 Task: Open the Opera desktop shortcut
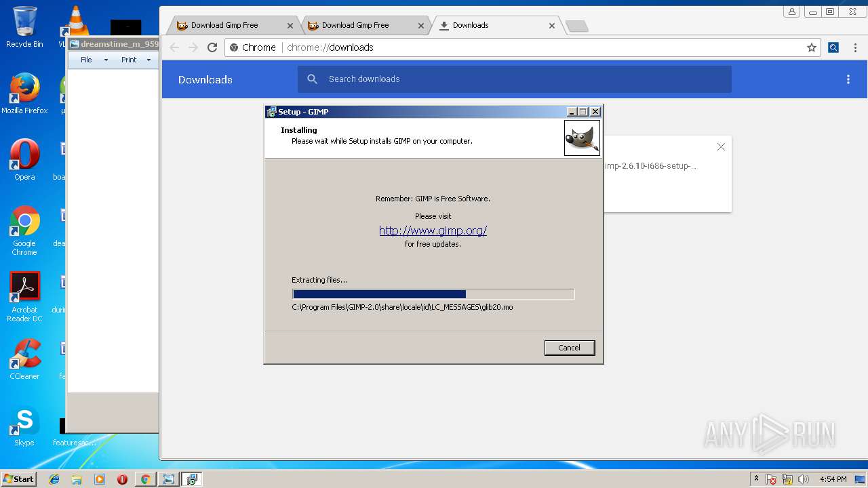[24, 160]
